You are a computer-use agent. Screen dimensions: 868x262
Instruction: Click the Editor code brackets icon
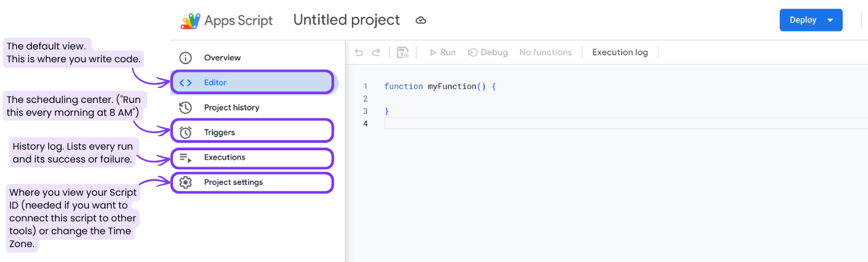click(186, 83)
